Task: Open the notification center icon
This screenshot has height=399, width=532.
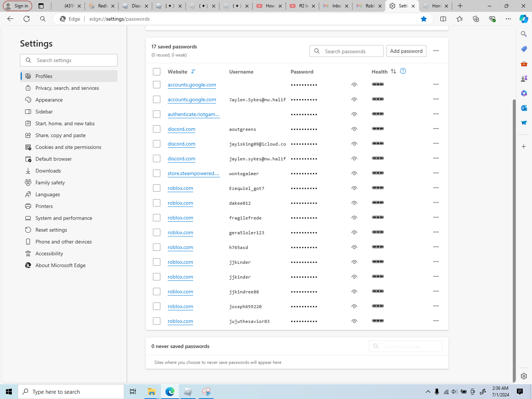Action: 520,392
